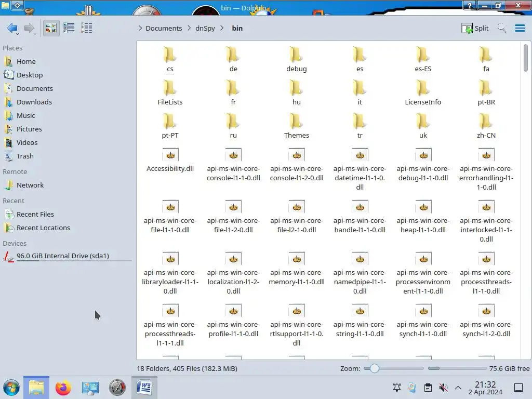The width and height of the screenshot is (532, 399).
Task: Select the debug folder icon
Action: click(x=297, y=55)
